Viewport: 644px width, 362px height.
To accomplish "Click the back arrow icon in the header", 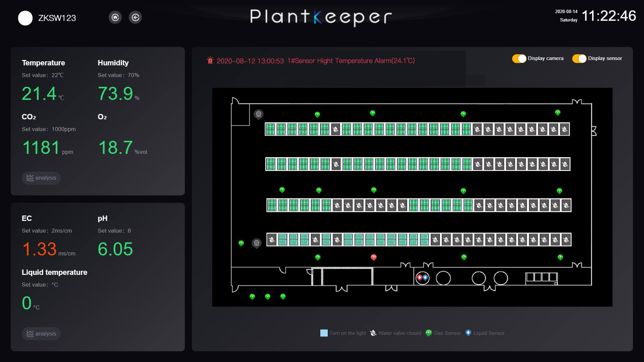I will point(135,17).
